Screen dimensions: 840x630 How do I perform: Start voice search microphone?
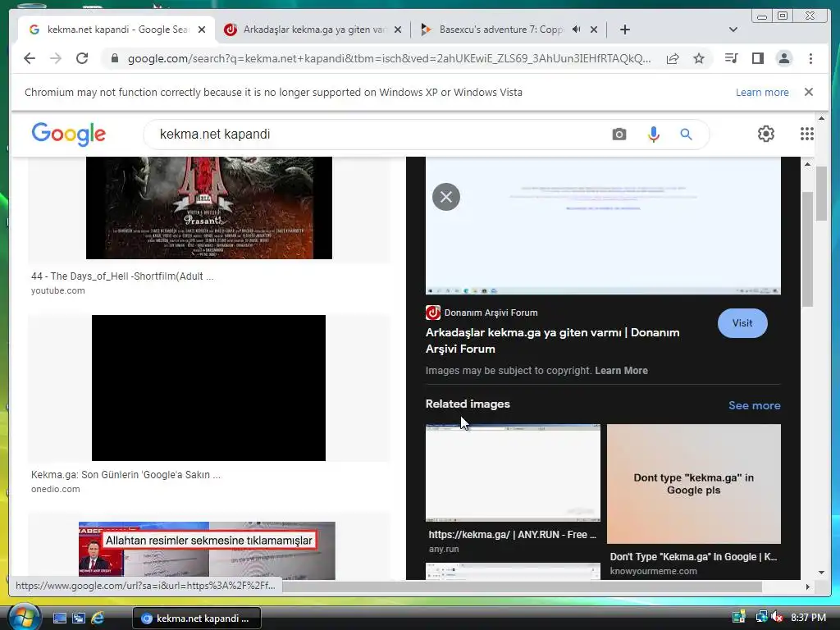(653, 134)
